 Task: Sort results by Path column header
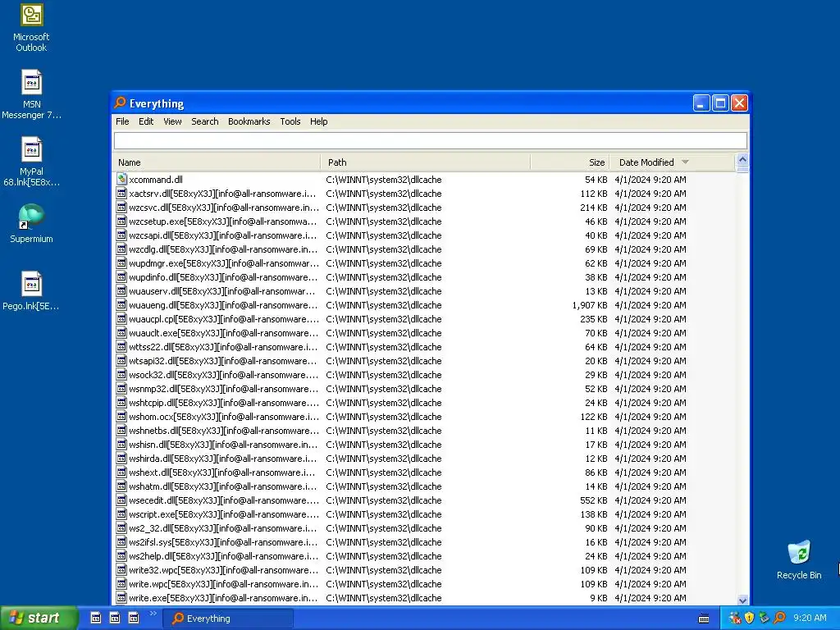[x=426, y=162]
